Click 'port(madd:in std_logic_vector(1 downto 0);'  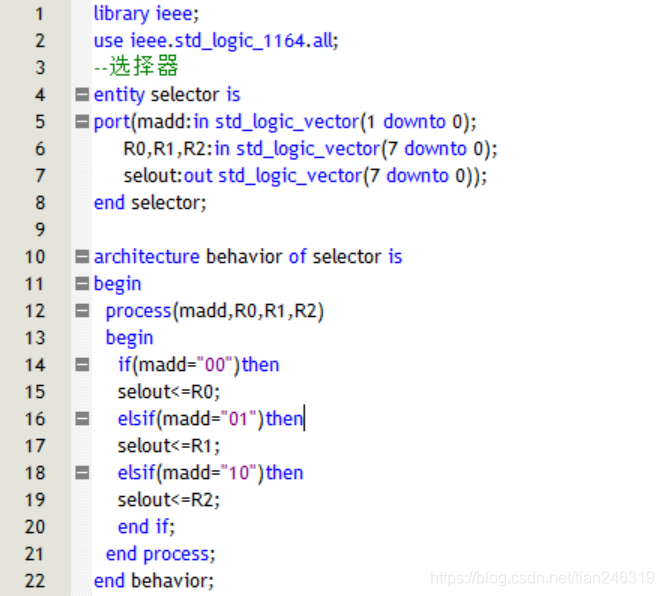pyautogui.click(x=285, y=122)
